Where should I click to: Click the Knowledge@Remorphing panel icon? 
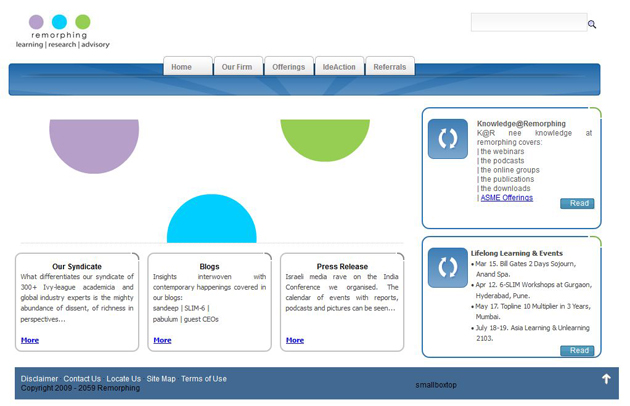pyautogui.click(x=447, y=139)
